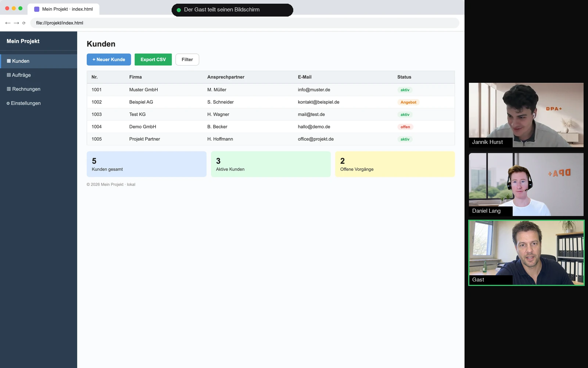Screen dimensions: 588x368
Task: Click the Nr. column header
Action: (x=94, y=77)
